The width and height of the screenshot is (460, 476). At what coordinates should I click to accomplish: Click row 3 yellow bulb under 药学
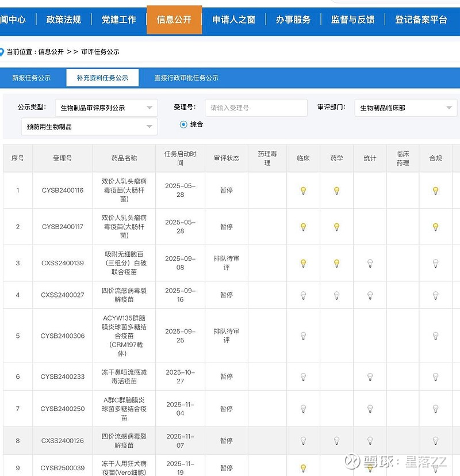[x=336, y=263]
